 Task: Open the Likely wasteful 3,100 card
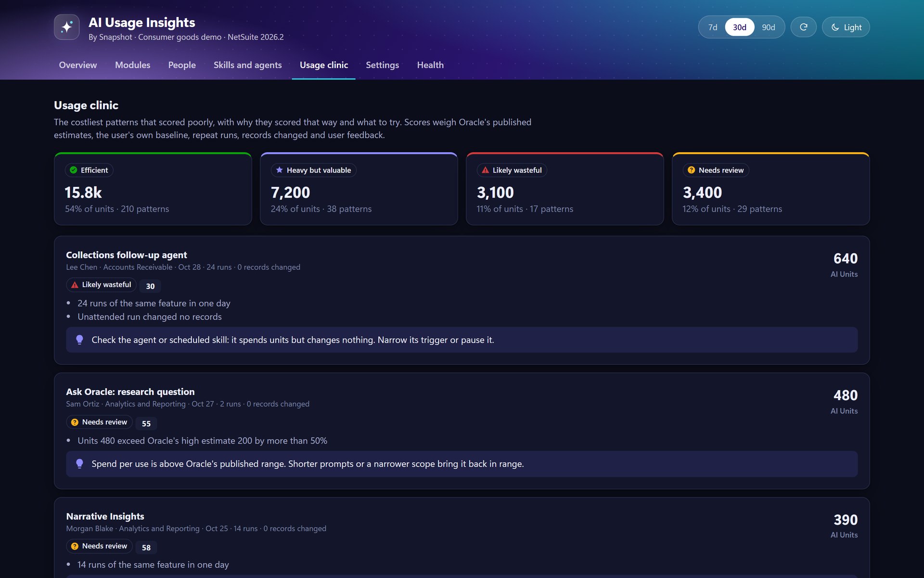(565, 189)
